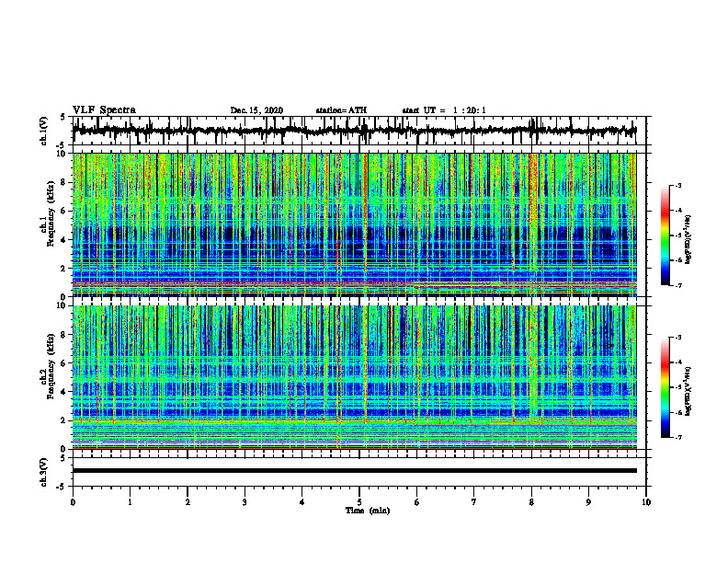
Task: Click time-axis tick label "9"
Action: (x=588, y=502)
